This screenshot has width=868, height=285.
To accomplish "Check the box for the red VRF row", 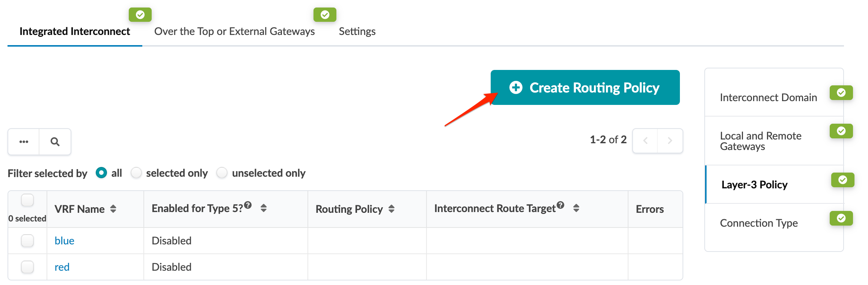I will click(x=27, y=267).
